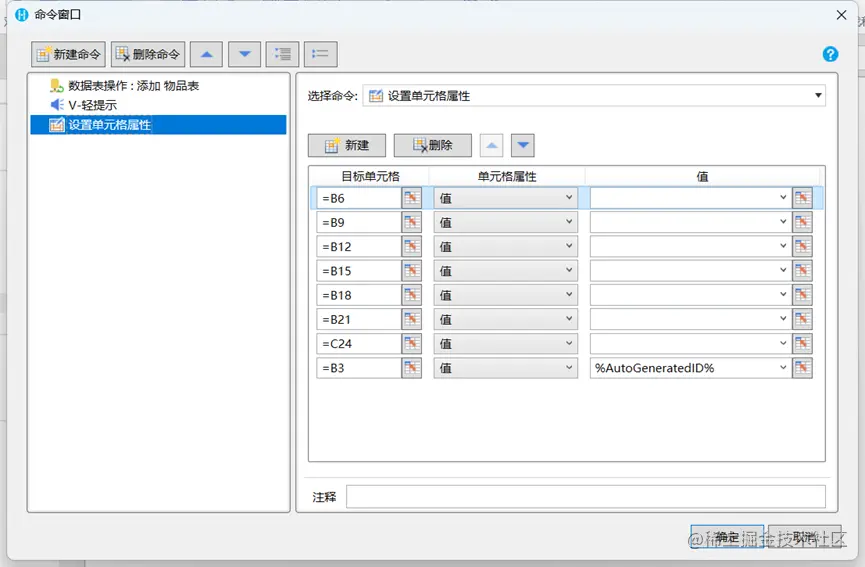
Task: Open 单元格属性 dropdown in =B18 row
Action: pos(505,295)
